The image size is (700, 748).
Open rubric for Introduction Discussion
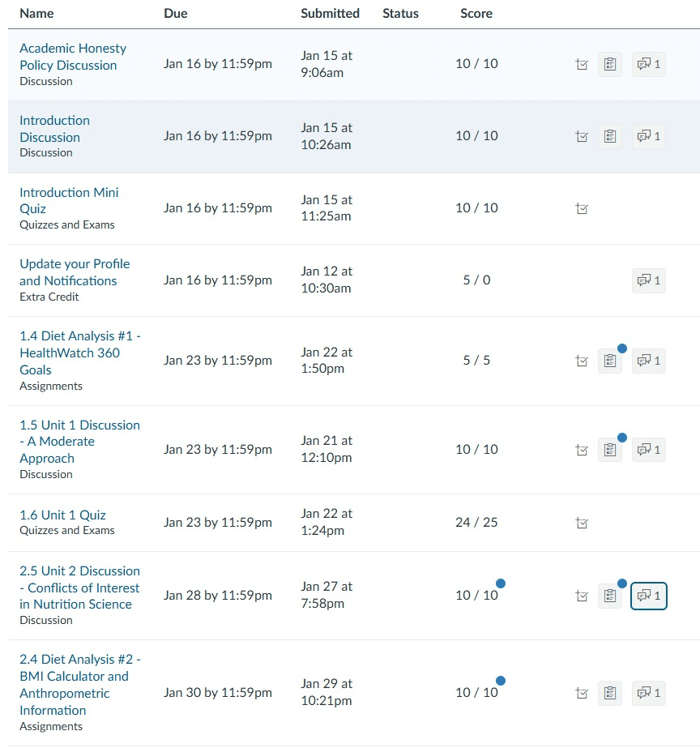[610, 135]
